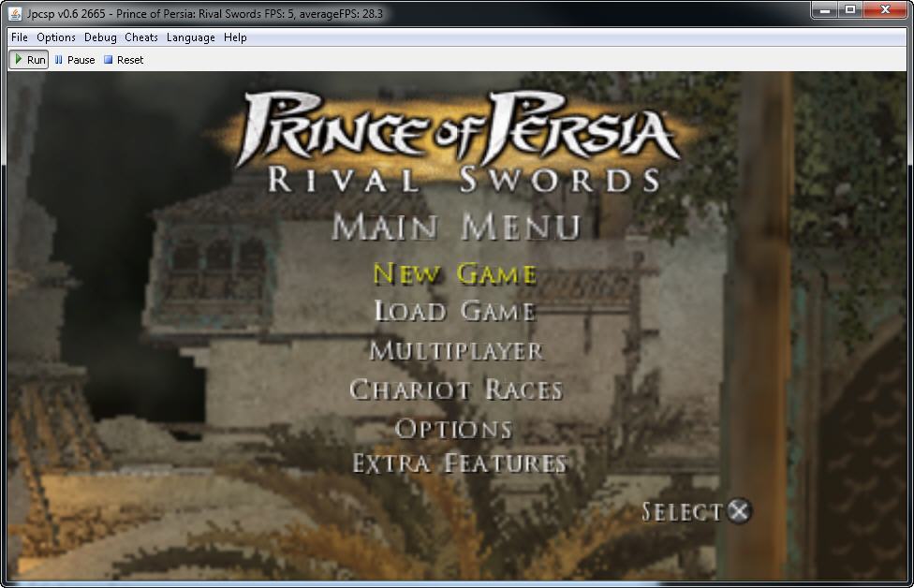Open the Debug menu
914x588 pixels.
100,37
